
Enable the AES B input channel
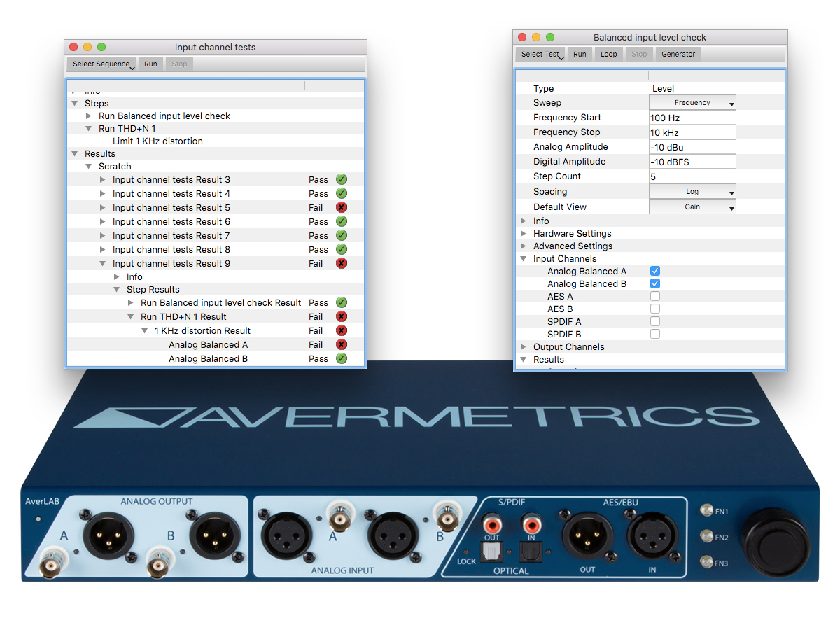pos(655,309)
